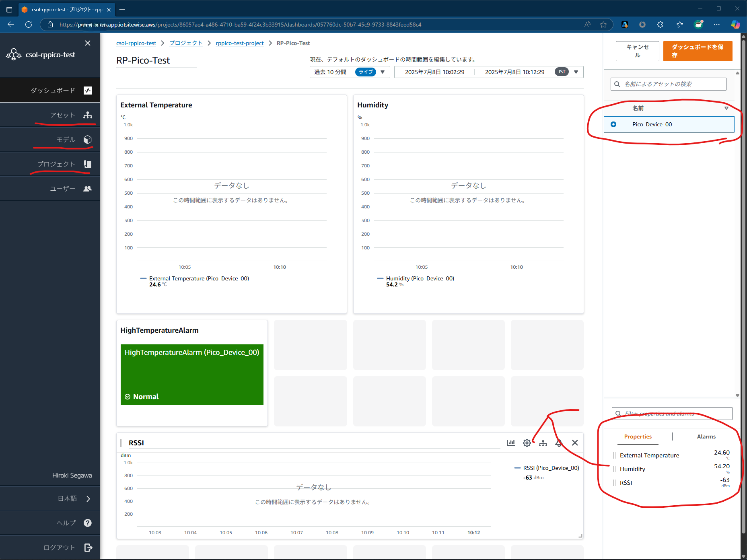The width and height of the screenshot is (747, 560).
Task: Open the ダッシュボード navigation item
Action: (x=50, y=90)
